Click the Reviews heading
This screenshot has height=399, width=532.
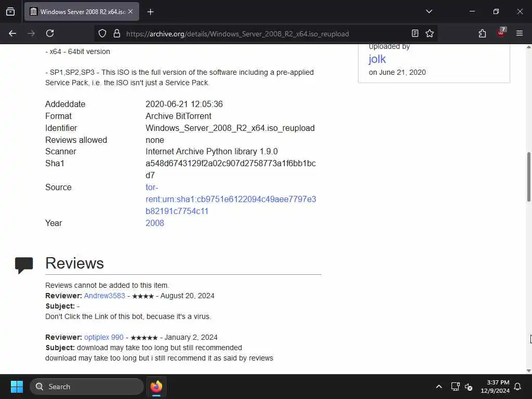point(75,263)
